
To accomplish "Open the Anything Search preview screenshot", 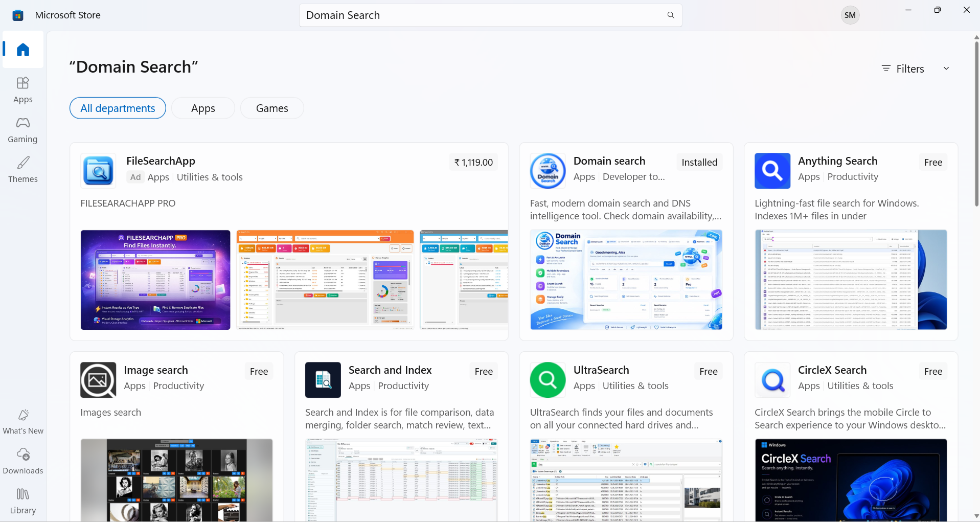I will click(851, 280).
